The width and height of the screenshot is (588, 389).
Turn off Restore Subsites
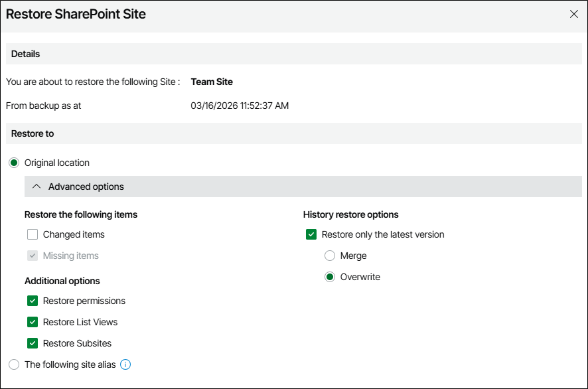point(33,343)
